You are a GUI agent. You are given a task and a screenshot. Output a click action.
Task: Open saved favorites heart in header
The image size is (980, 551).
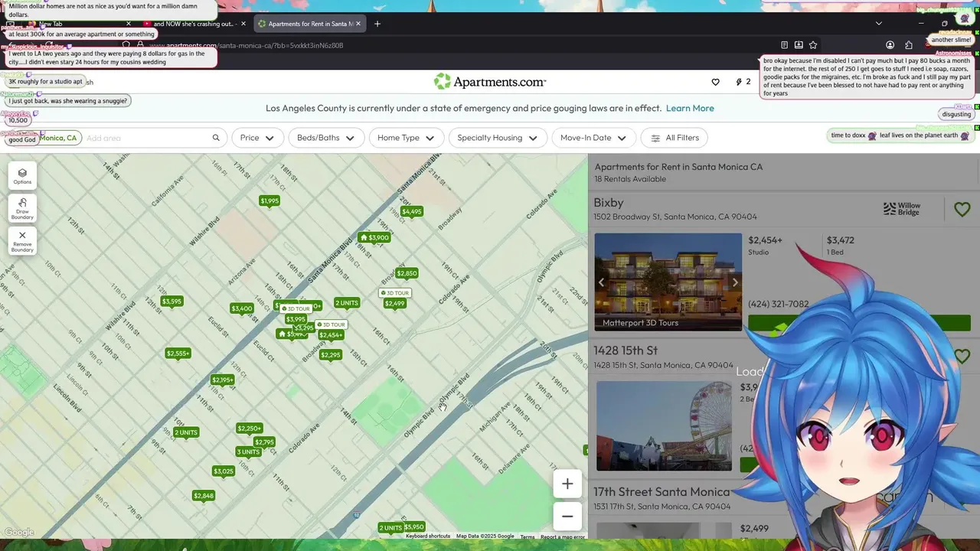(x=715, y=82)
